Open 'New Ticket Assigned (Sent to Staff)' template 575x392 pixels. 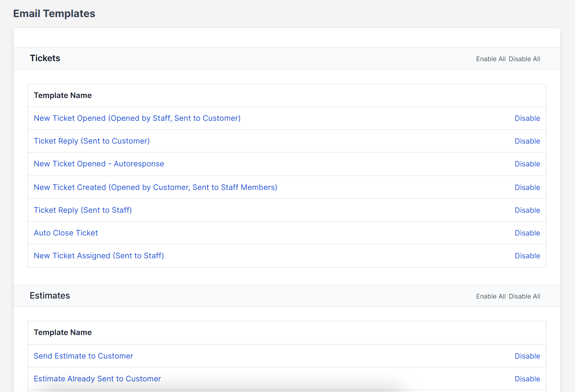pyautogui.click(x=99, y=256)
